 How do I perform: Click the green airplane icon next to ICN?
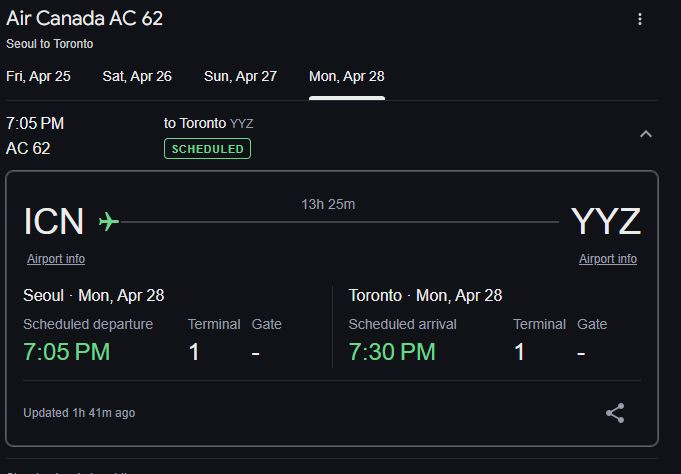109,222
